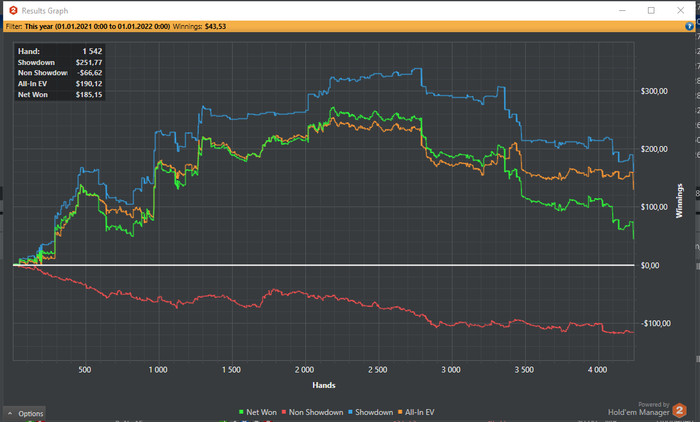Close the Results Graph window

click(680, 10)
